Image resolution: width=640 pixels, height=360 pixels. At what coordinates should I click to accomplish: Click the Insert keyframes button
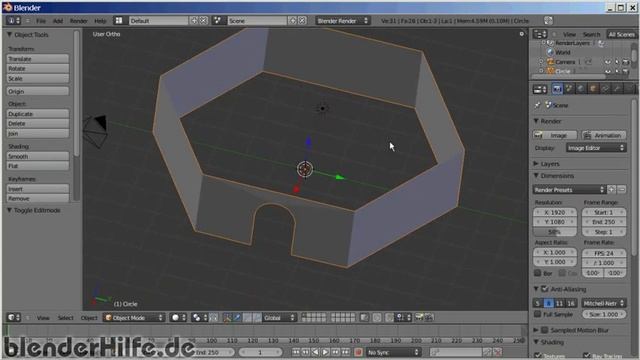point(38,189)
